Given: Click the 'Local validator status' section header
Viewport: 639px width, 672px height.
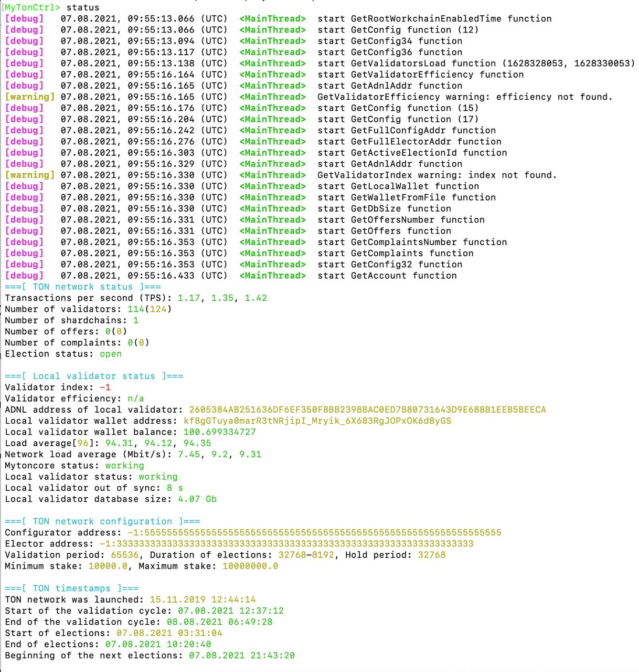Looking at the screenshot, I should point(94,376).
